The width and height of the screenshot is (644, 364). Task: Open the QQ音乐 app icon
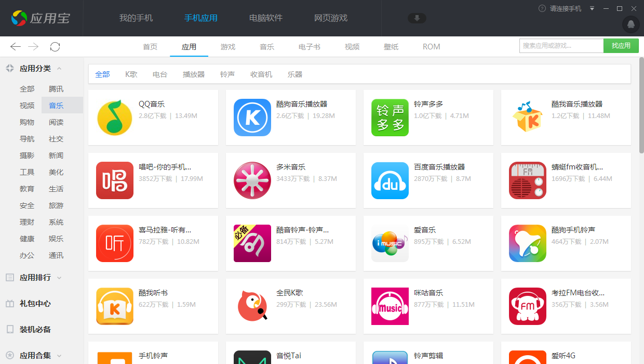[x=115, y=118]
